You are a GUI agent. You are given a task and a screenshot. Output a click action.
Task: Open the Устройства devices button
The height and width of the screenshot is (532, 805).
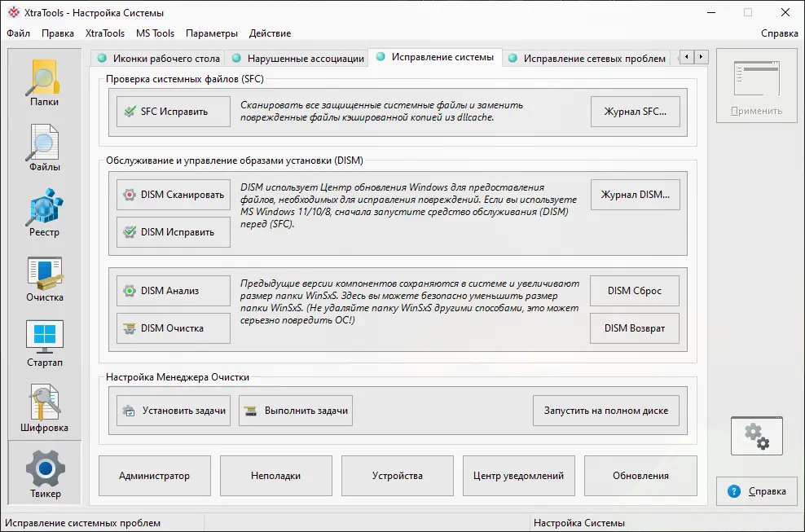(398, 476)
